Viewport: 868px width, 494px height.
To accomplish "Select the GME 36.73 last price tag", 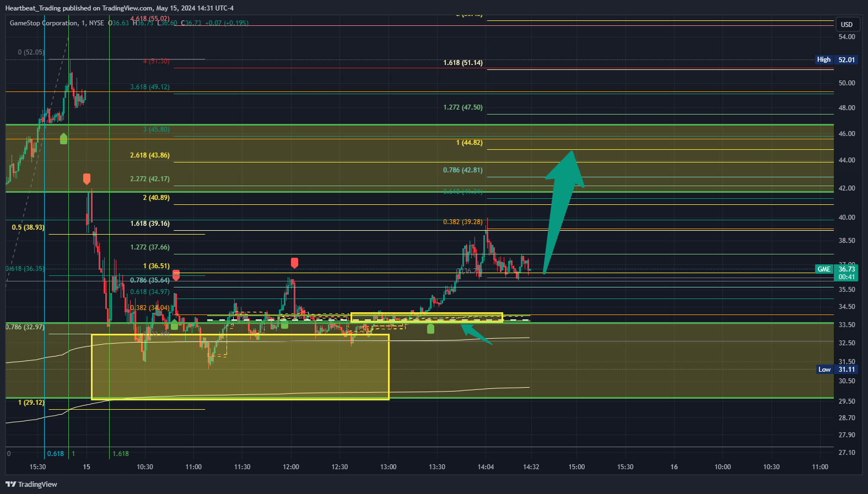I will [836, 269].
